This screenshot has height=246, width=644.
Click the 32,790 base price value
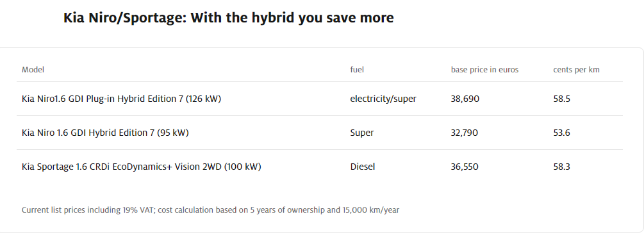[x=465, y=133]
